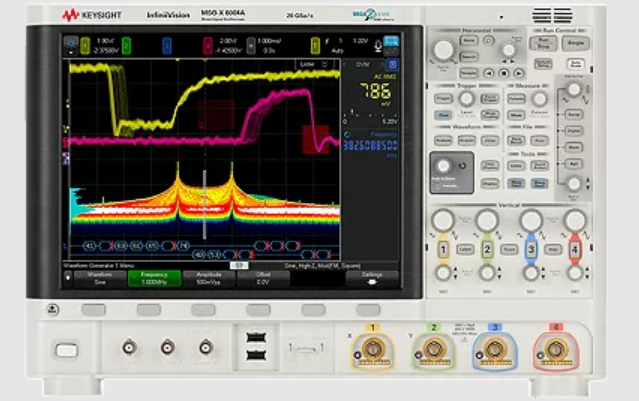Select the channel 3 BNC input connector

click(495, 350)
